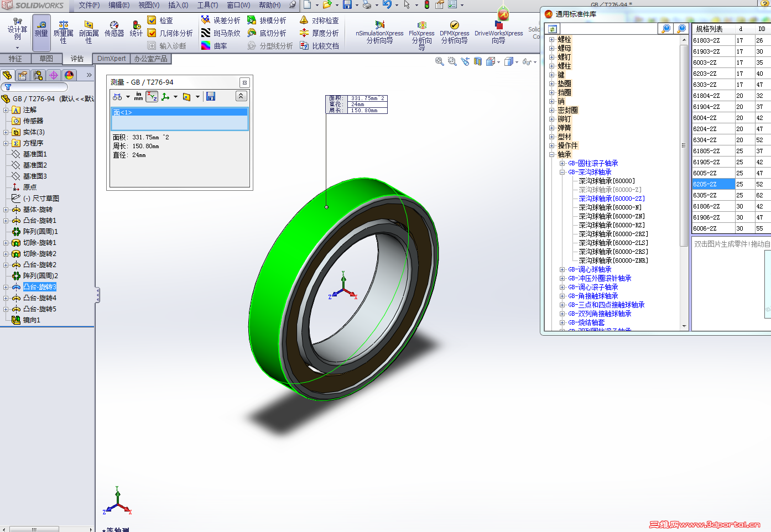
Task: Switch to the DimXpertManager tab icon
Action: [54, 75]
